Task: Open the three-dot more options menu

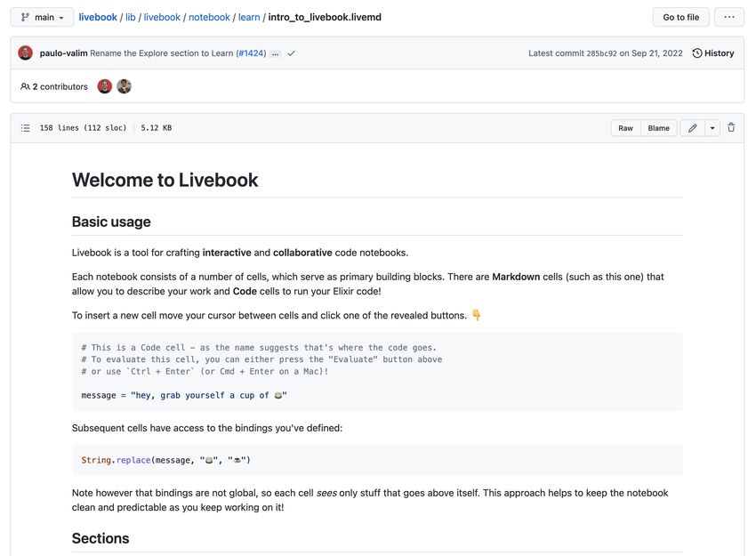Action: 729,18
